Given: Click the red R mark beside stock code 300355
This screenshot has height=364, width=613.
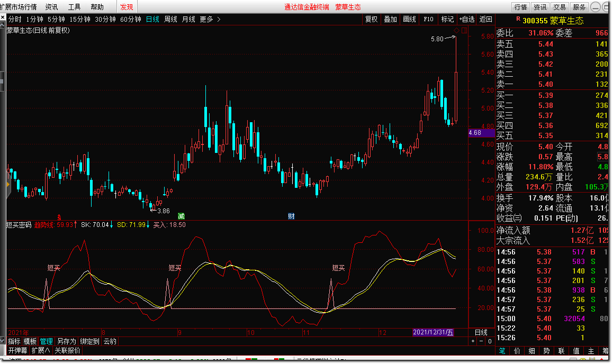Looking at the screenshot, I should point(518,19).
